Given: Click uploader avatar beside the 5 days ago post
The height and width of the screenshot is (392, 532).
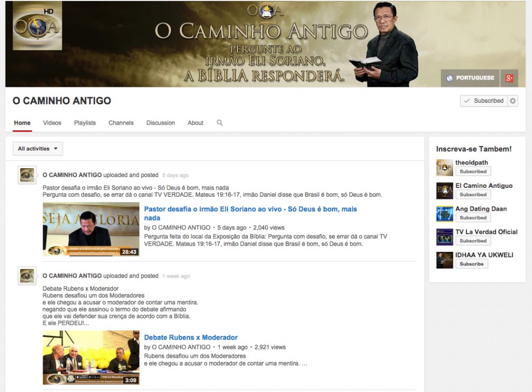Looking at the screenshot, I should 27,175.
